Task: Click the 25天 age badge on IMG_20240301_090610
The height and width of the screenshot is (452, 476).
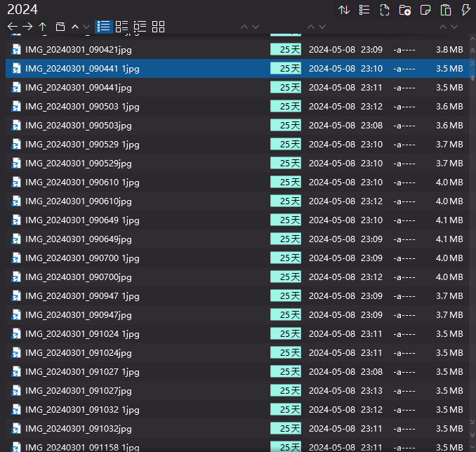Action: coord(286,201)
